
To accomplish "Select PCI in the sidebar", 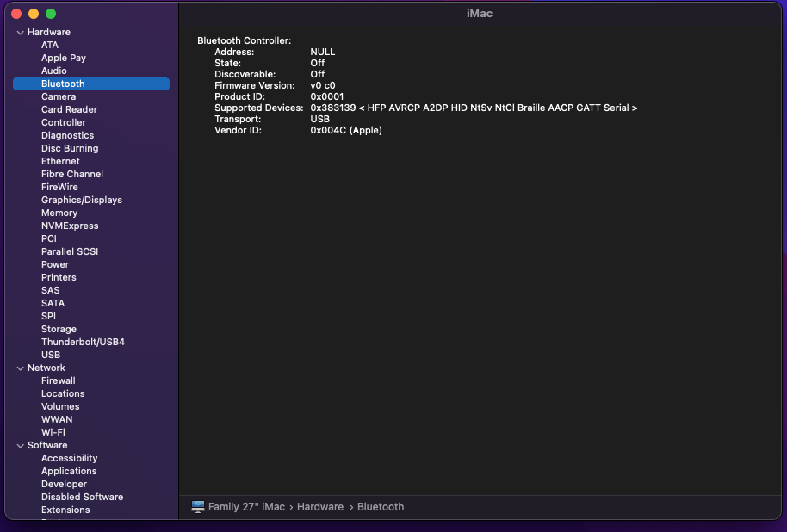I will coord(49,239).
